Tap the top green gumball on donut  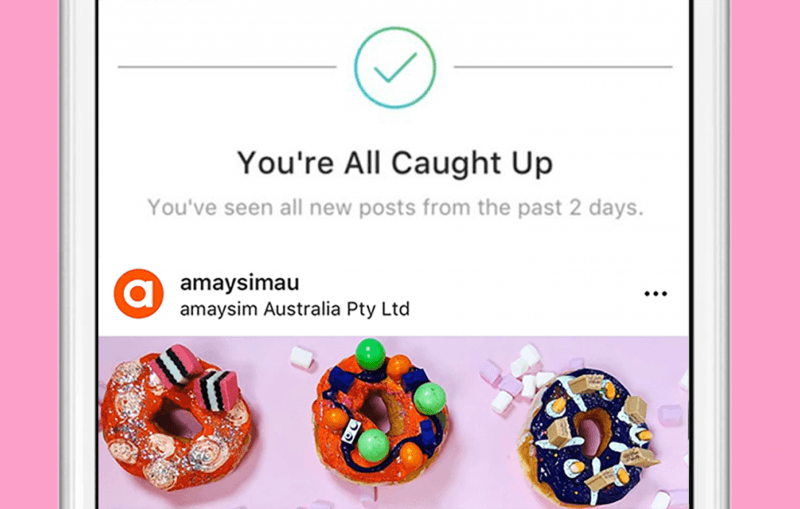coord(370,354)
